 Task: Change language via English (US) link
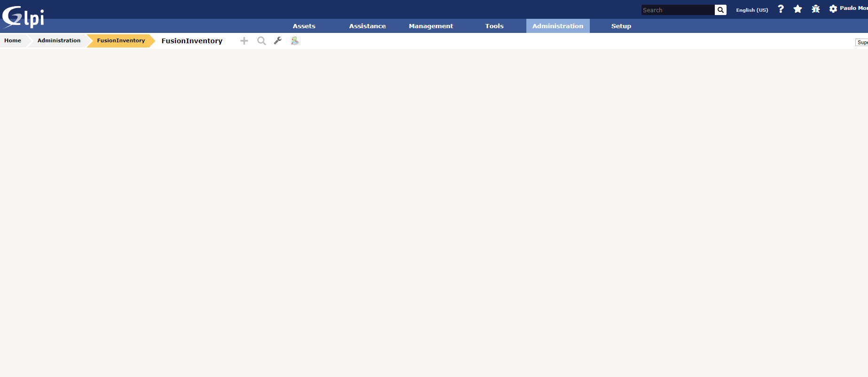pyautogui.click(x=752, y=10)
